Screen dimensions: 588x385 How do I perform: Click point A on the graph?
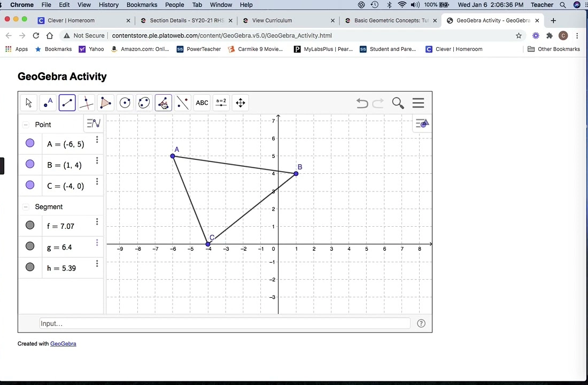[173, 156]
